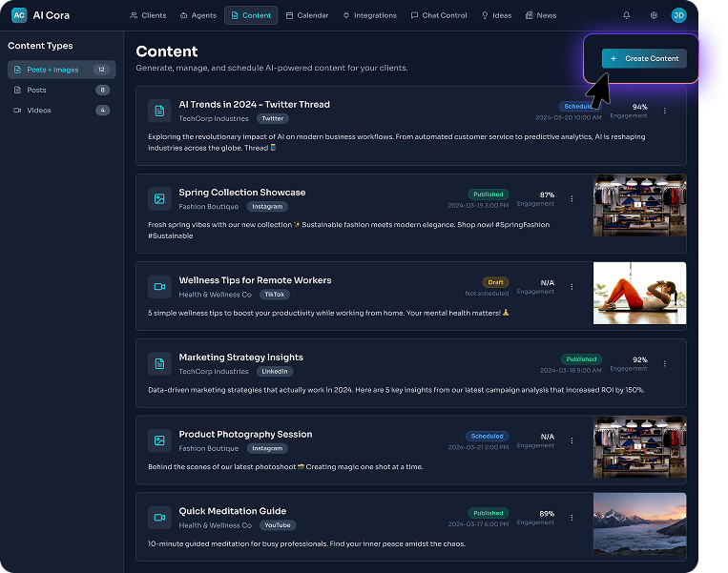The height and width of the screenshot is (573, 728).
Task: Open more options for AI Trends post
Action: tap(665, 111)
